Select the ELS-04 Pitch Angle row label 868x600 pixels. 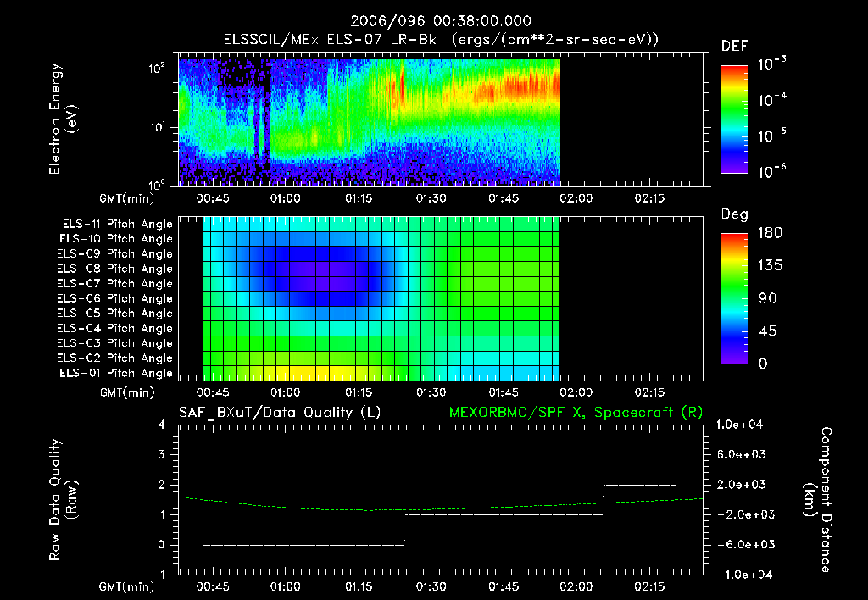[x=114, y=328]
